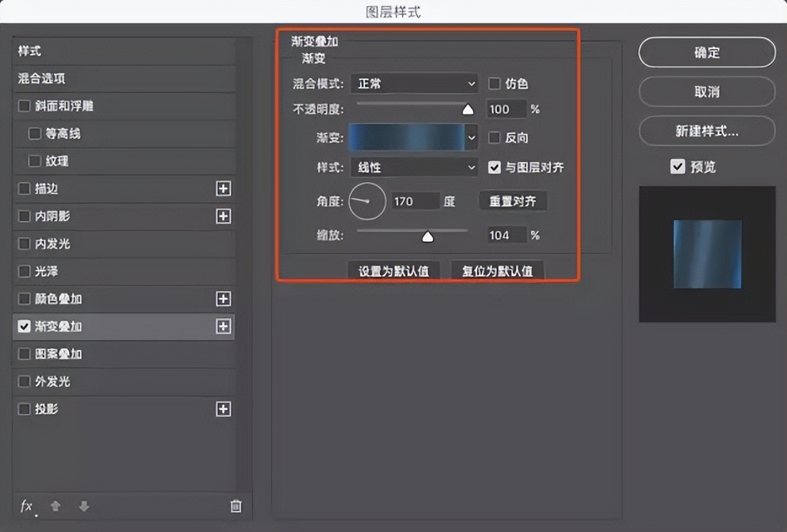
Task: Open the 样式 dropdown showing 线性
Action: pyautogui.click(x=413, y=167)
